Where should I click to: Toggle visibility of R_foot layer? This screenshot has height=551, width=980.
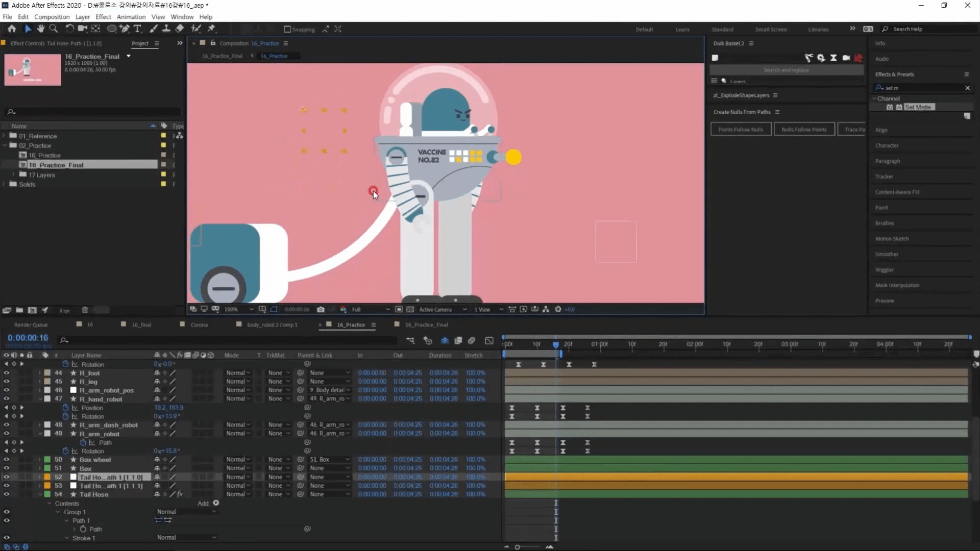pyautogui.click(x=6, y=373)
